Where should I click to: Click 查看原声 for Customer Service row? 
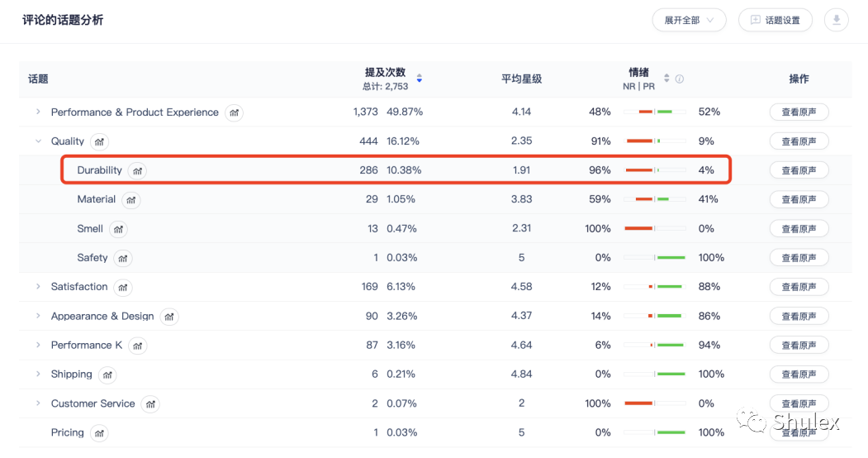799,403
